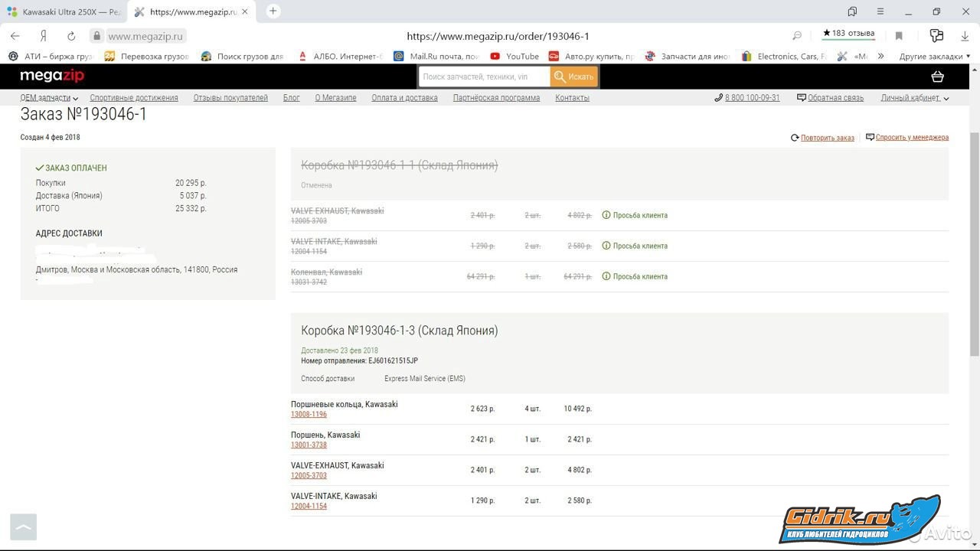
Task: Reload the page with the refresh icon
Action: pyautogui.click(x=71, y=36)
